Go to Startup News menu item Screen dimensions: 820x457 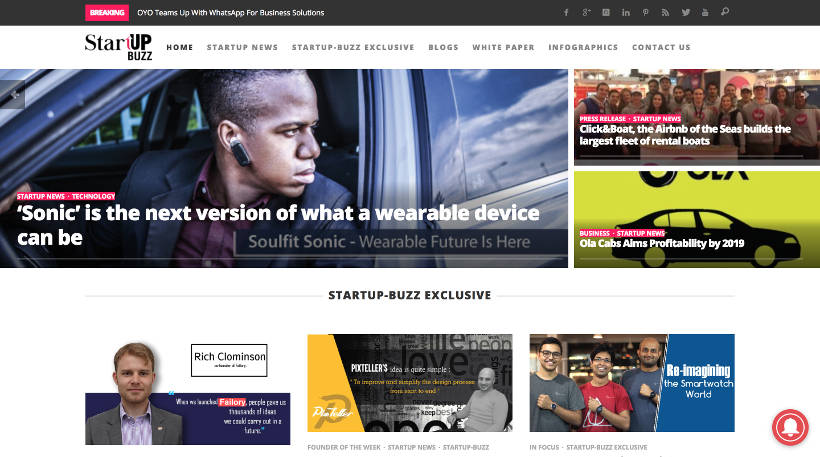point(242,47)
